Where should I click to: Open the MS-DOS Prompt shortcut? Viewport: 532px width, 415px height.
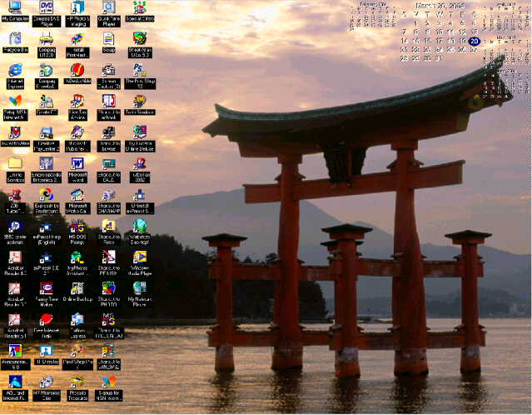point(77,226)
